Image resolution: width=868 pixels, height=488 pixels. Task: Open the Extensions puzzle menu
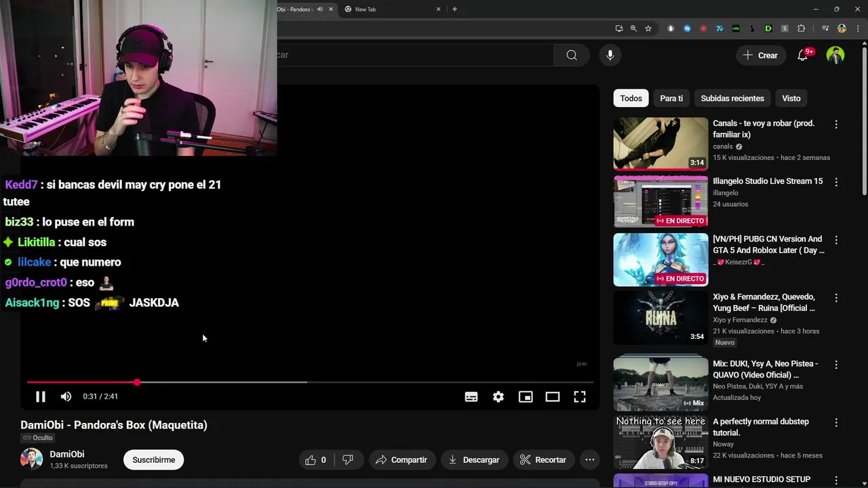click(x=802, y=28)
